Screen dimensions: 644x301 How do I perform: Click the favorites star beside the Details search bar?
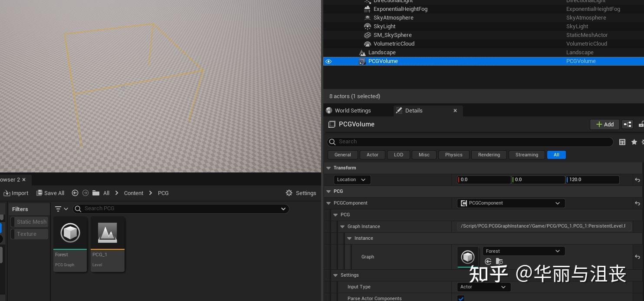634,142
